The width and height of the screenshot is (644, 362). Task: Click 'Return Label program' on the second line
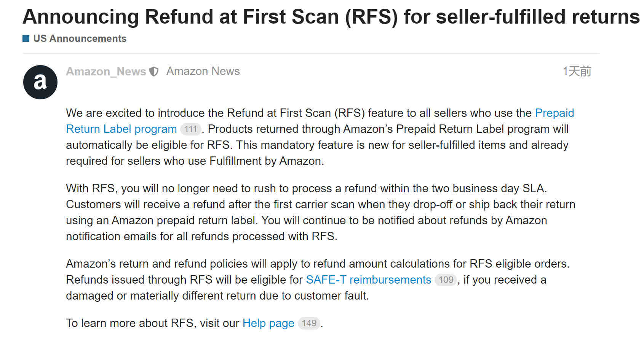click(x=121, y=129)
